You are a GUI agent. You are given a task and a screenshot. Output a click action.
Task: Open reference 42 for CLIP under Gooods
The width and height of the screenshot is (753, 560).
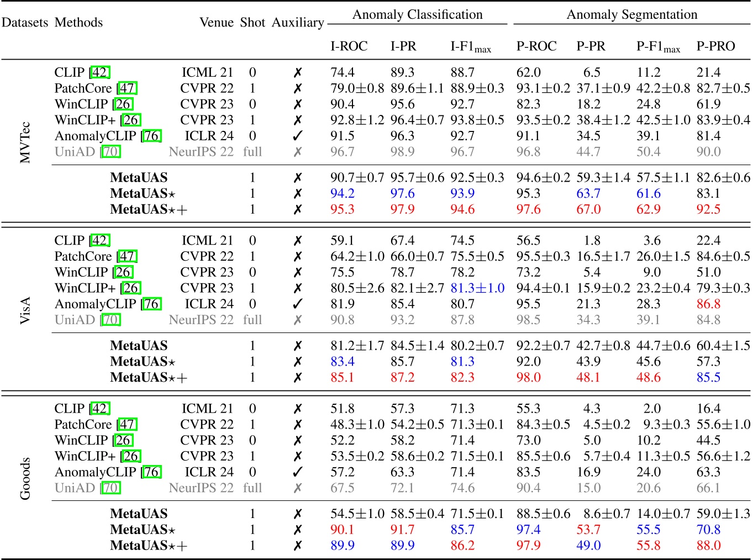click(99, 408)
